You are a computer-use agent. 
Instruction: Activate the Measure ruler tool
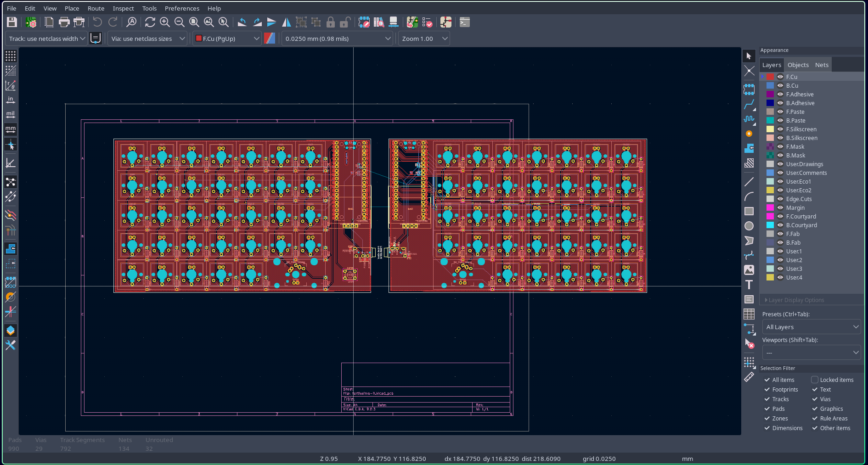(749, 377)
